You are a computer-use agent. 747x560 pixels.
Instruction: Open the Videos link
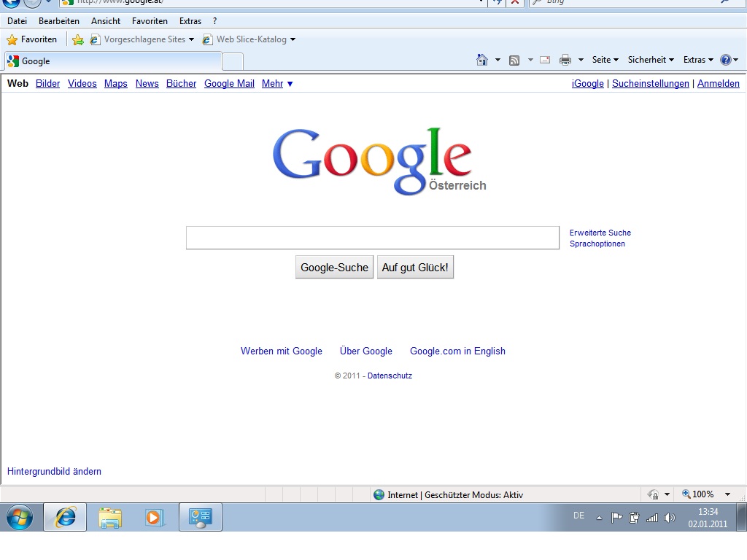pyautogui.click(x=82, y=84)
